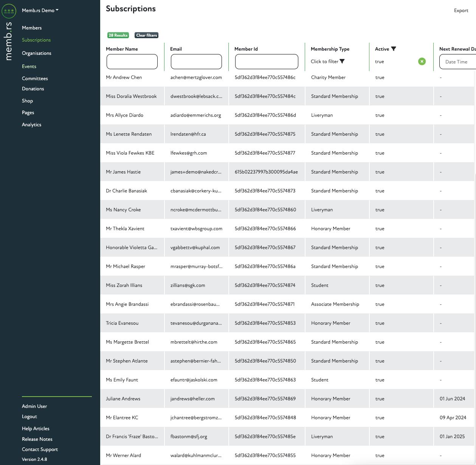Click Logout in the sidebar
476x465 pixels.
coord(29,417)
